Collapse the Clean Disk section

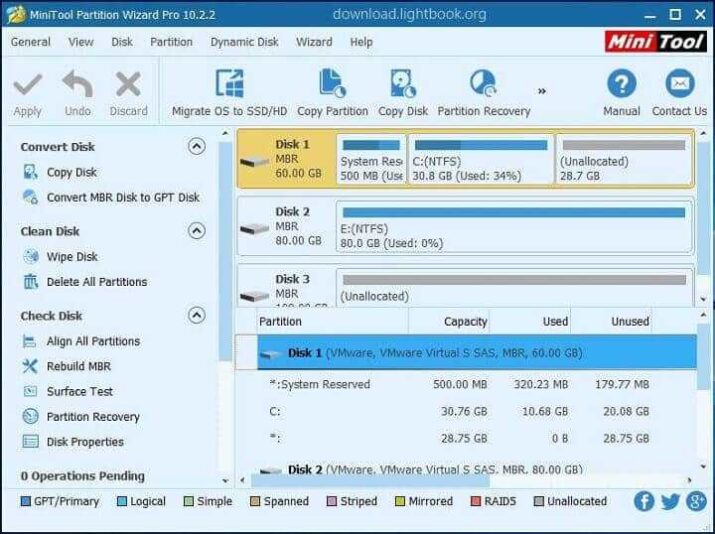(x=197, y=231)
